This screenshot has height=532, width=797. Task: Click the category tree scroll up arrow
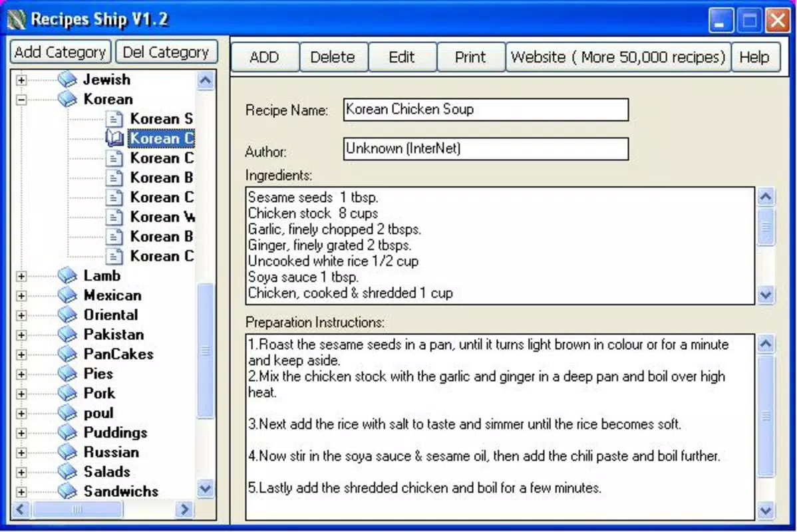(206, 80)
